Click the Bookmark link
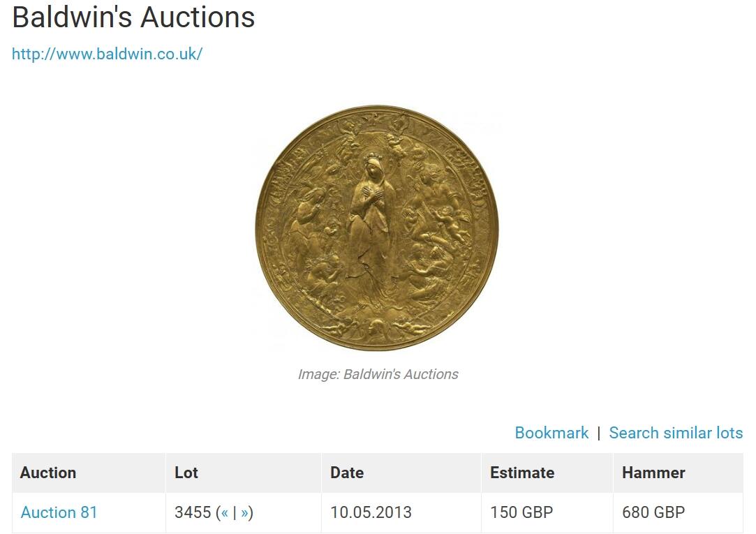The image size is (756, 534). coord(551,432)
